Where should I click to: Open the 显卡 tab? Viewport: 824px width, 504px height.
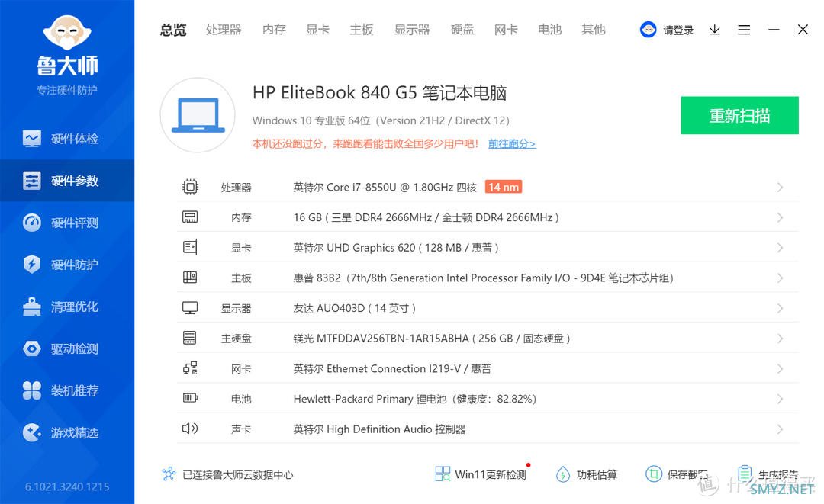318,30
